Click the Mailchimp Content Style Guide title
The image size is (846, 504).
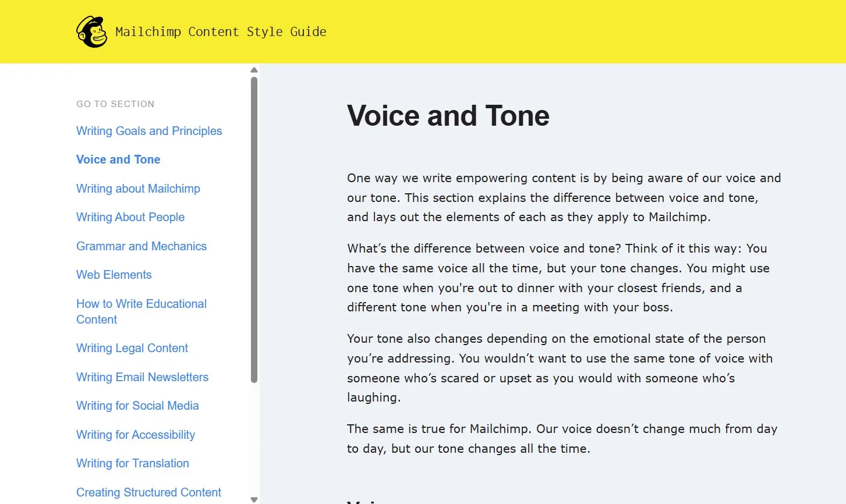click(221, 32)
